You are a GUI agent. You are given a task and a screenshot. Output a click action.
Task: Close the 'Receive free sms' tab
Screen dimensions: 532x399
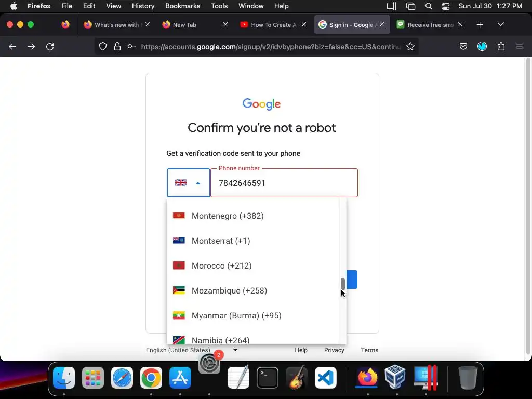[460, 24]
